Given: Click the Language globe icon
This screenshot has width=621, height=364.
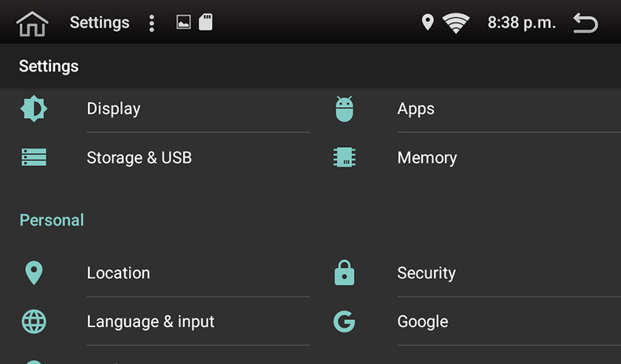Looking at the screenshot, I should tap(34, 322).
